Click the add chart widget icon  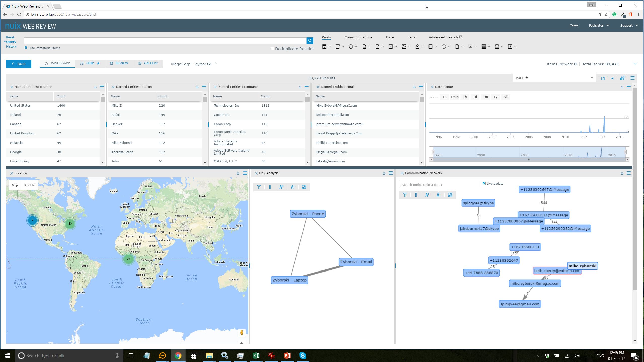(622, 78)
